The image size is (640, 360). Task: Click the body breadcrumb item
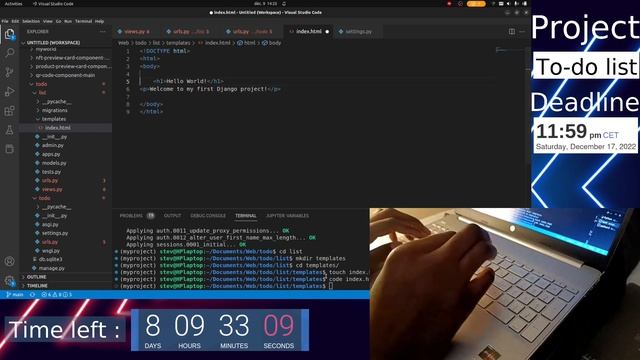271,43
